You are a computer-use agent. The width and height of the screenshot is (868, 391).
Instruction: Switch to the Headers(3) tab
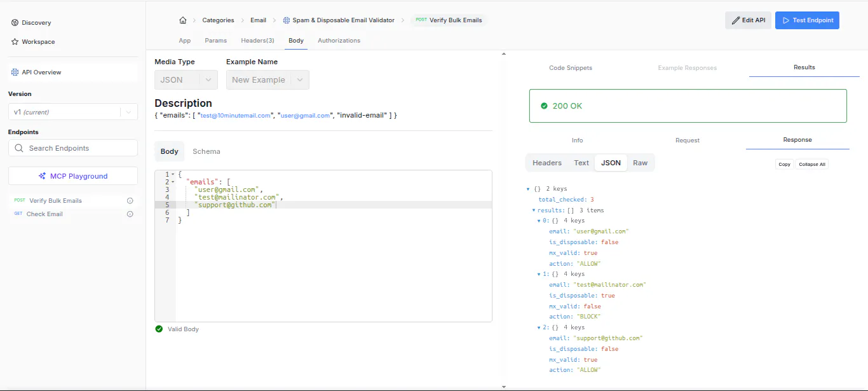click(x=257, y=41)
